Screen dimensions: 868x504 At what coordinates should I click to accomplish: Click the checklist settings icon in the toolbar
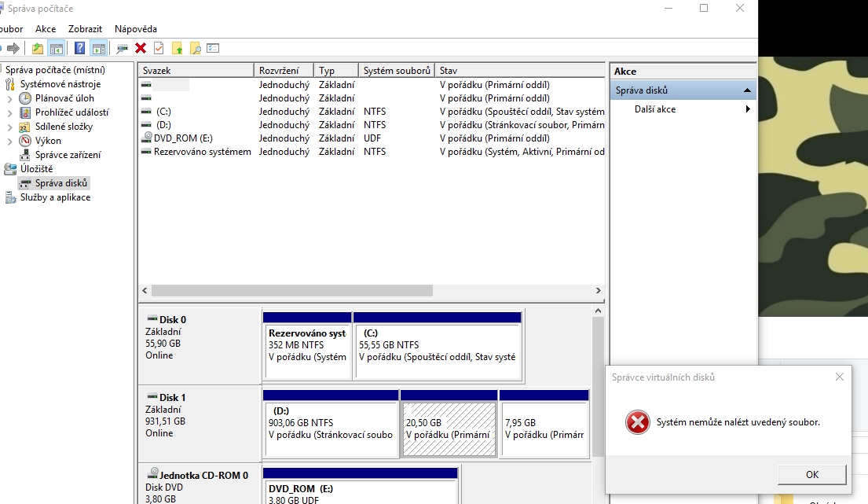point(213,49)
